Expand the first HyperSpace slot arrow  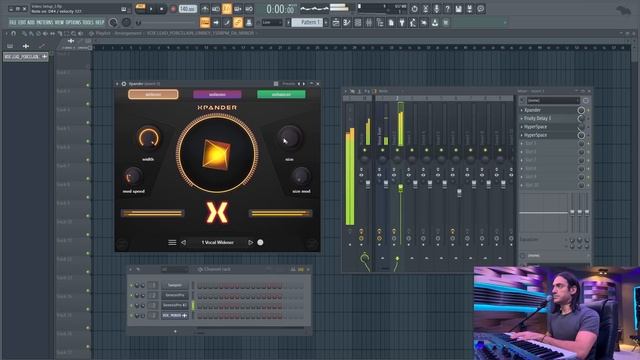(522, 127)
